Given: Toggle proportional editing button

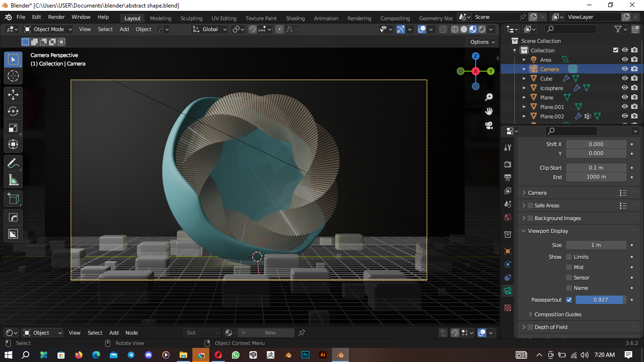Looking at the screenshot, I should coord(280,29).
